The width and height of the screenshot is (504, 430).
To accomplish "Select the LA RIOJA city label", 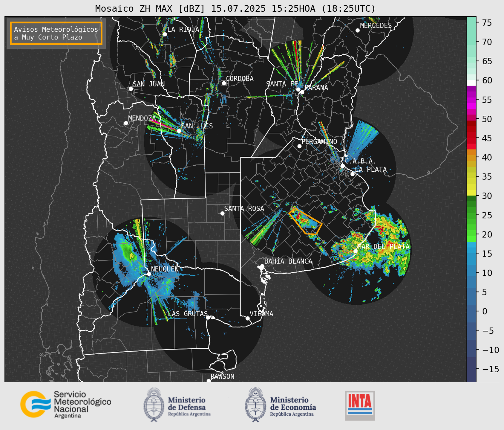I will (183, 29).
